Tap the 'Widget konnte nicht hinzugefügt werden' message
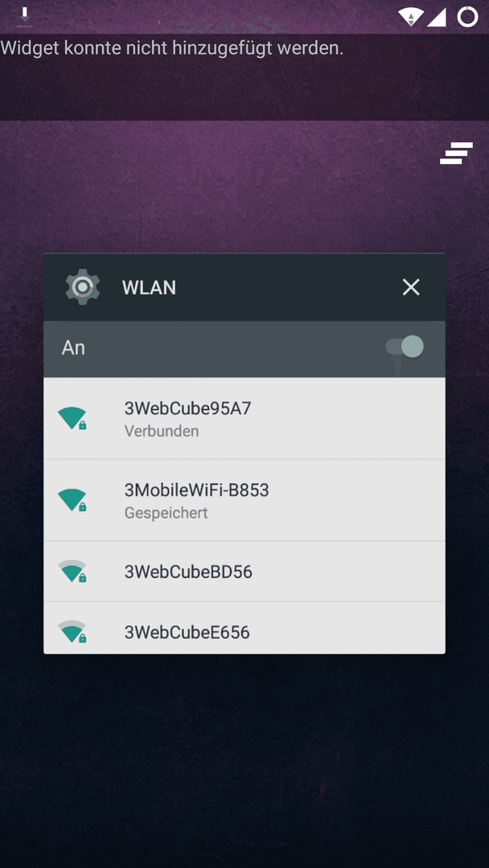Screen dimensions: 489x868 click(x=171, y=47)
